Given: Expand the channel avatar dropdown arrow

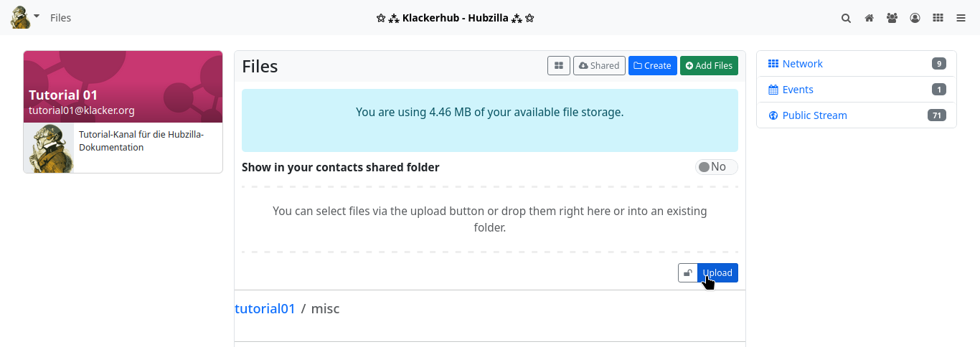Looking at the screenshot, I should pos(37,16).
